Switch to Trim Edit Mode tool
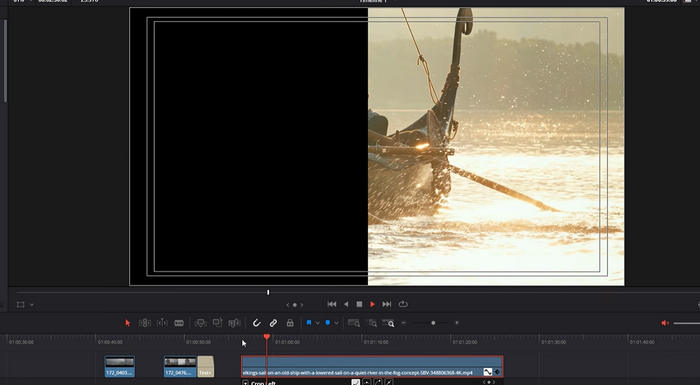 145,323
